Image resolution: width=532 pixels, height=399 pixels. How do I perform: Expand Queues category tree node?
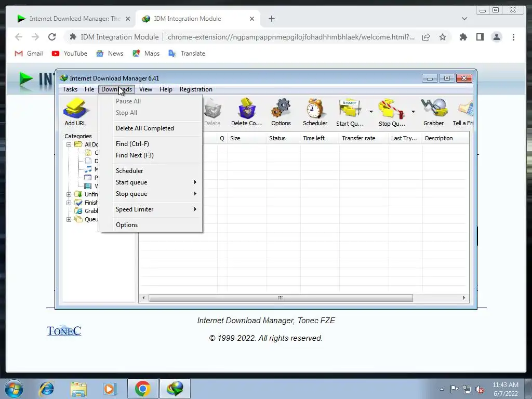click(x=69, y=219)
